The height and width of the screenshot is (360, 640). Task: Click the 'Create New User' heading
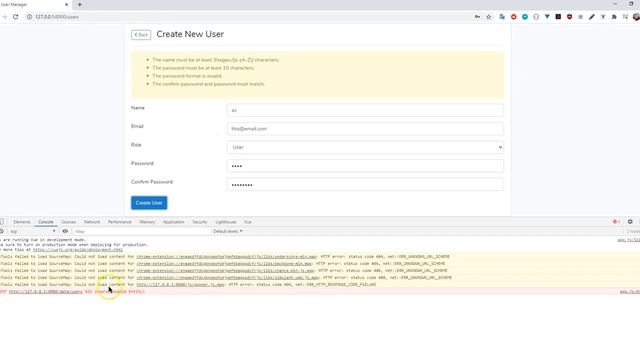click(190, 34)
